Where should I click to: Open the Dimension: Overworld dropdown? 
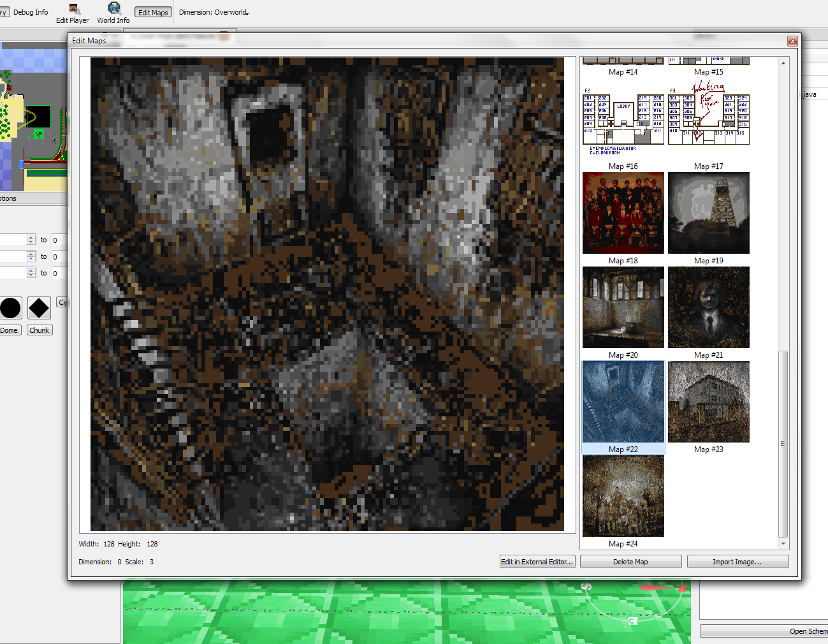[x=214, y=12]
